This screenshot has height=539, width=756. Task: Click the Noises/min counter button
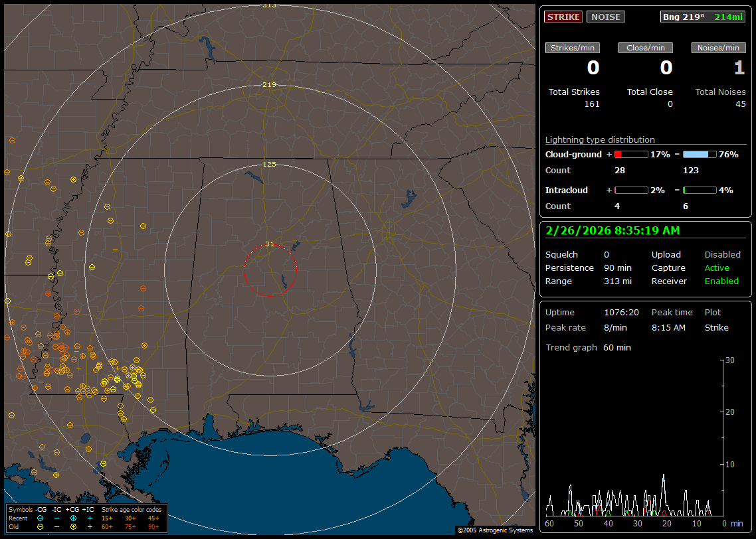click(718, 48)
